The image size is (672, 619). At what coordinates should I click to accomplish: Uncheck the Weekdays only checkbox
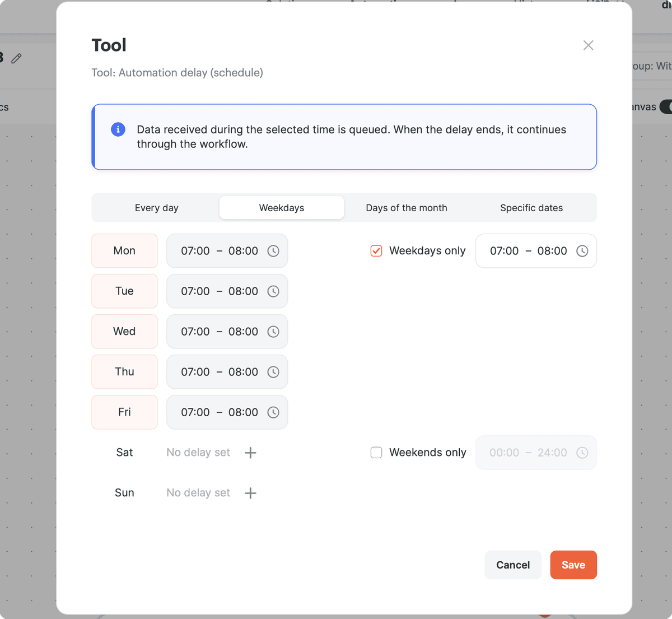pyautogui.click(x=376, y=251)
